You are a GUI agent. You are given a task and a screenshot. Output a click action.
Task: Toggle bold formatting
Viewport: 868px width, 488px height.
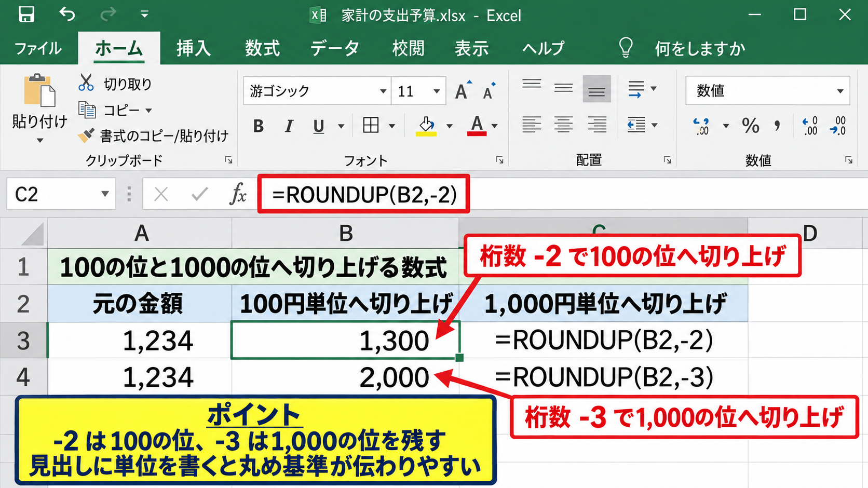(x=258, y=126)
